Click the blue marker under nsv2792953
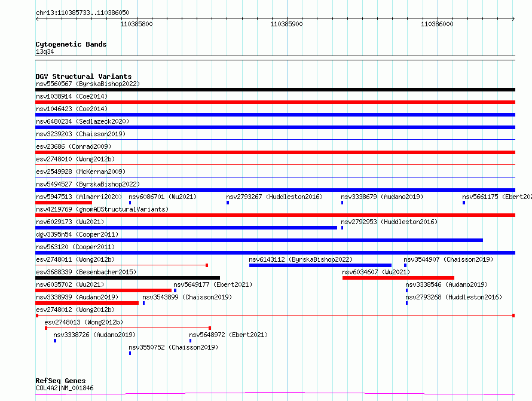 342,228
